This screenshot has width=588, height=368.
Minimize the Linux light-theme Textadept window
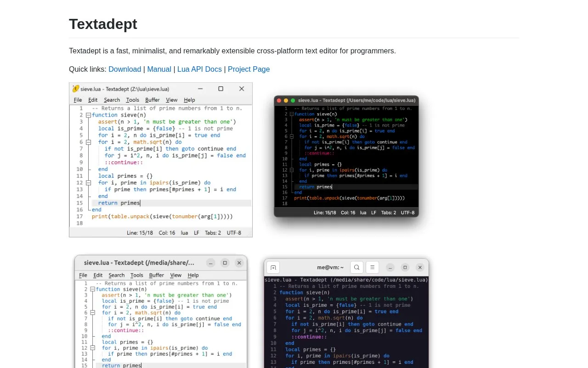(x=210, y=263)
